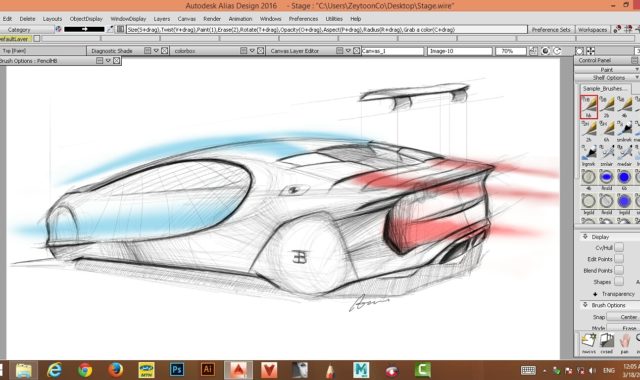Toggle the Edit Points checkbox
Viewport: 640px width, 380px height.
click(x=619, y=259)
